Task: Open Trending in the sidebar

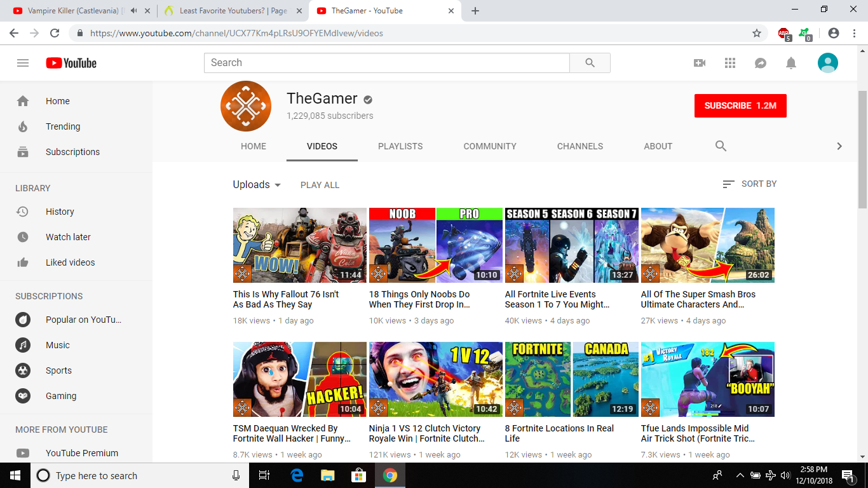Action: click(76, 126)
